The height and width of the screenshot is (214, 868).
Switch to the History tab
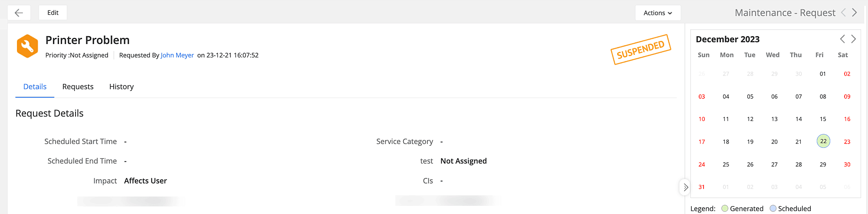pyautogui.click(x=122, y=87)
